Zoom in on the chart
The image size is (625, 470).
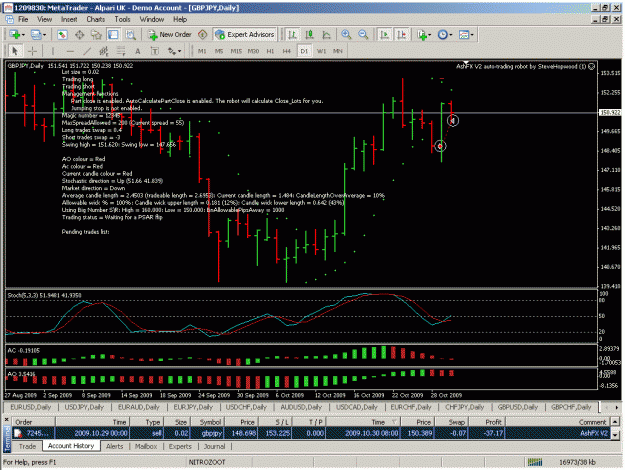(x=346, y=35)
